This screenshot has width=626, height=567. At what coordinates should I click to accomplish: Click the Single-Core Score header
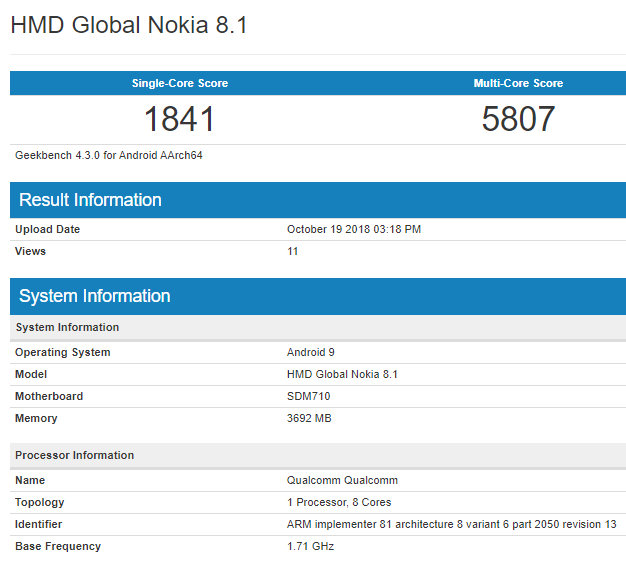[x=180, y=83]
